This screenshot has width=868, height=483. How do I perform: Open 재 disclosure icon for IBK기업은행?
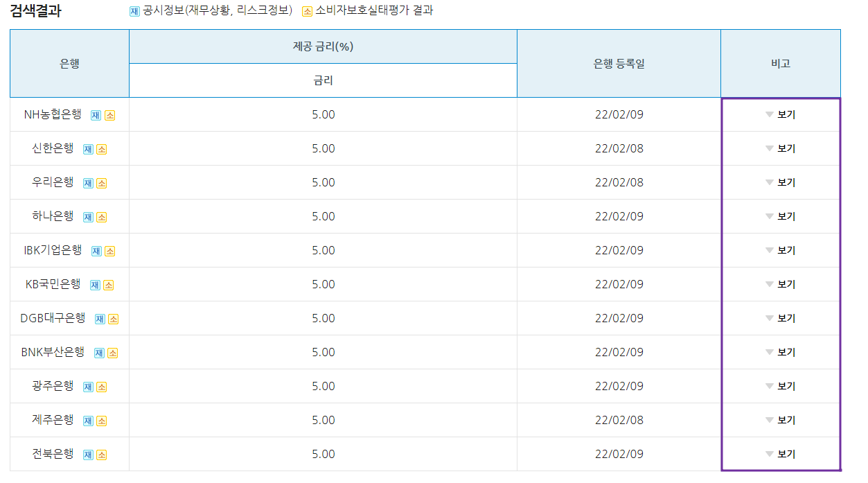[96, 251]
